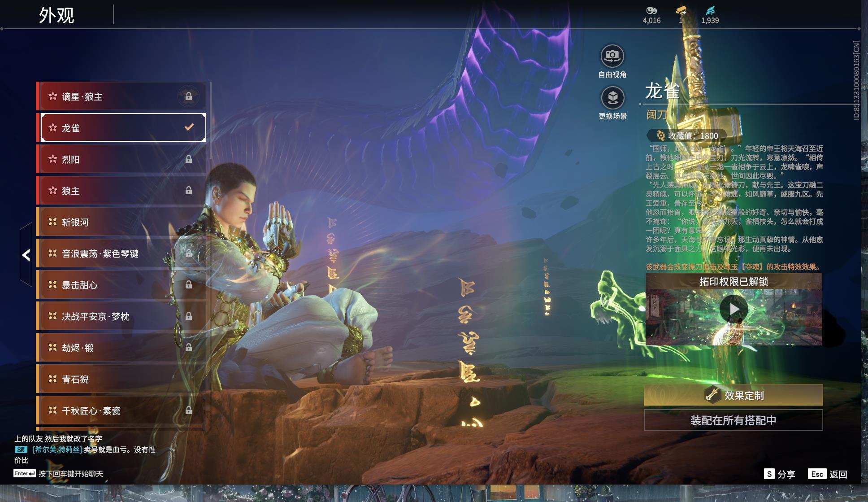Select the 千秋匠心·素瓷 skin
Screen dimensions: 868x502
(x=121, y=410)
